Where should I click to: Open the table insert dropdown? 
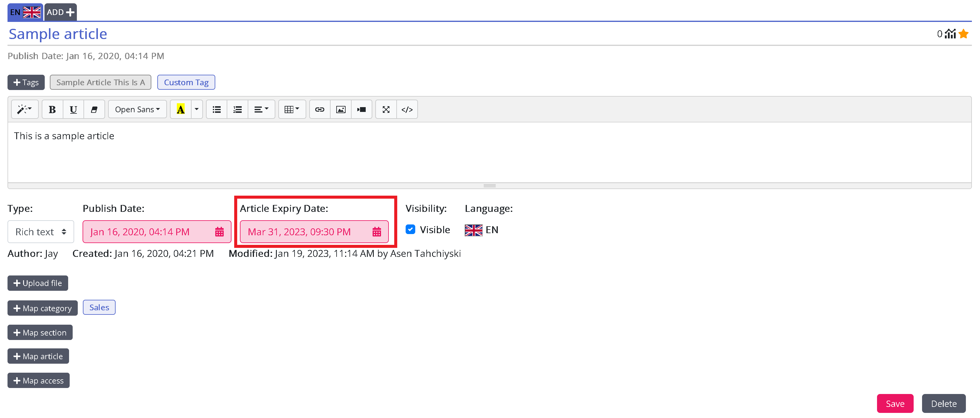292,110
